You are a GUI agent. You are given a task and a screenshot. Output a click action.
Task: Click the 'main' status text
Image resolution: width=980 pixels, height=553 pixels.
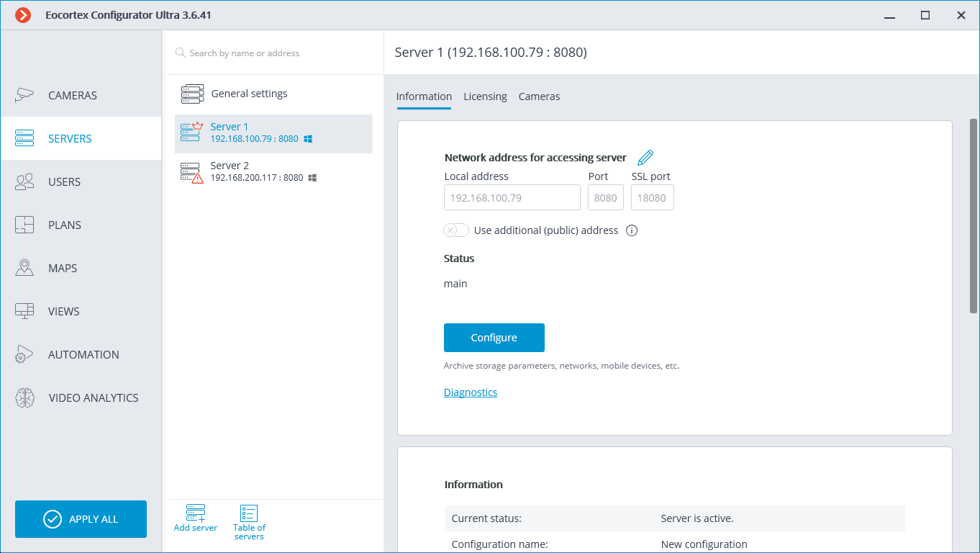(455, 284)
